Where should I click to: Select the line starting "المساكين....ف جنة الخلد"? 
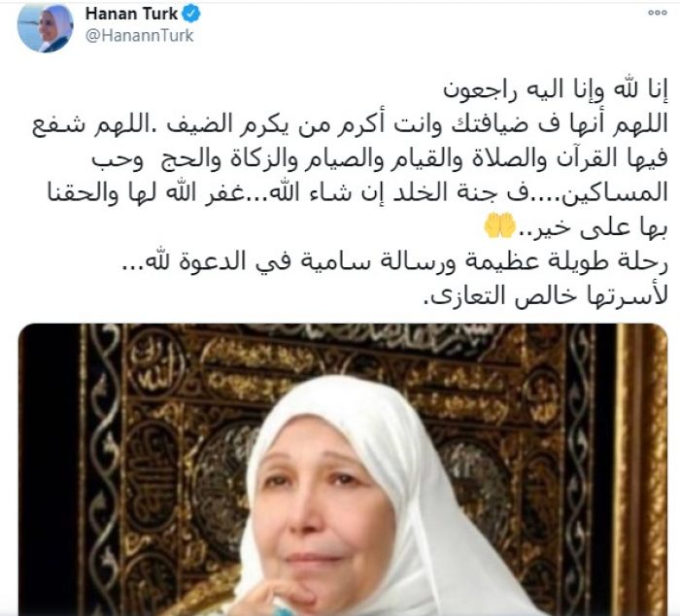(357, 193)
